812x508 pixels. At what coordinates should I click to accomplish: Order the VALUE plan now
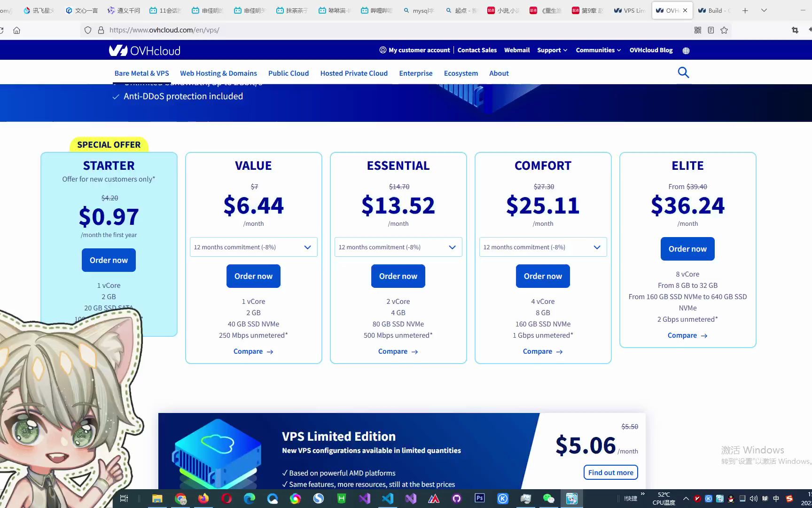click(253, 276)
